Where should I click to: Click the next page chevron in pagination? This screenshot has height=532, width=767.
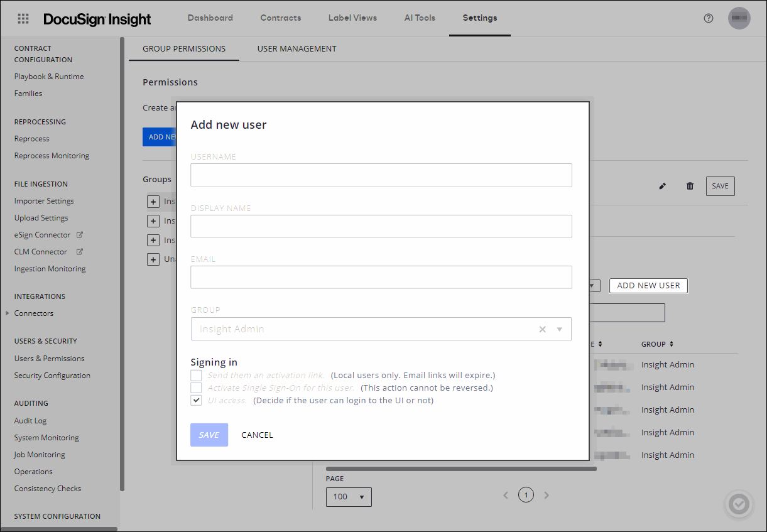[x=546, y=495]
